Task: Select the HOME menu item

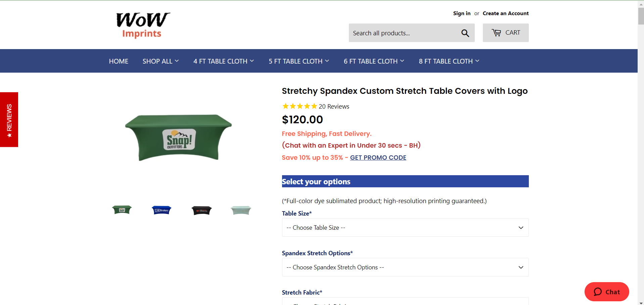Action: (118, 61)
